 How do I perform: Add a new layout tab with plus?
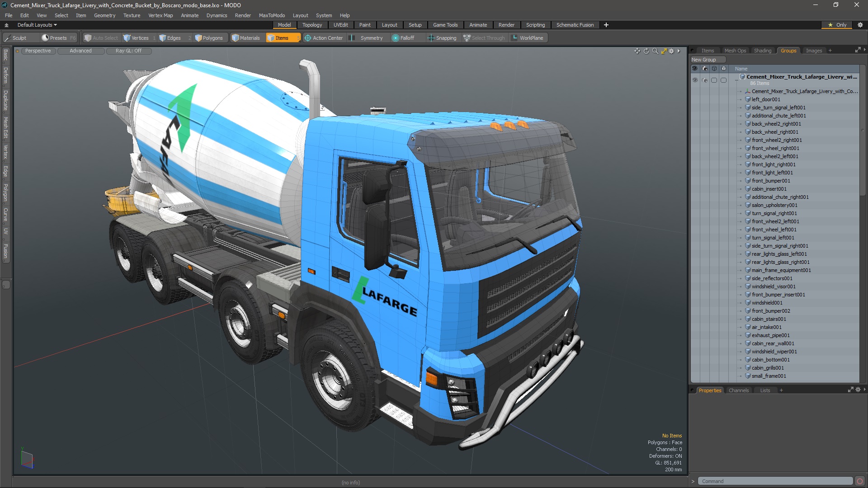click(x=606, y=25)
